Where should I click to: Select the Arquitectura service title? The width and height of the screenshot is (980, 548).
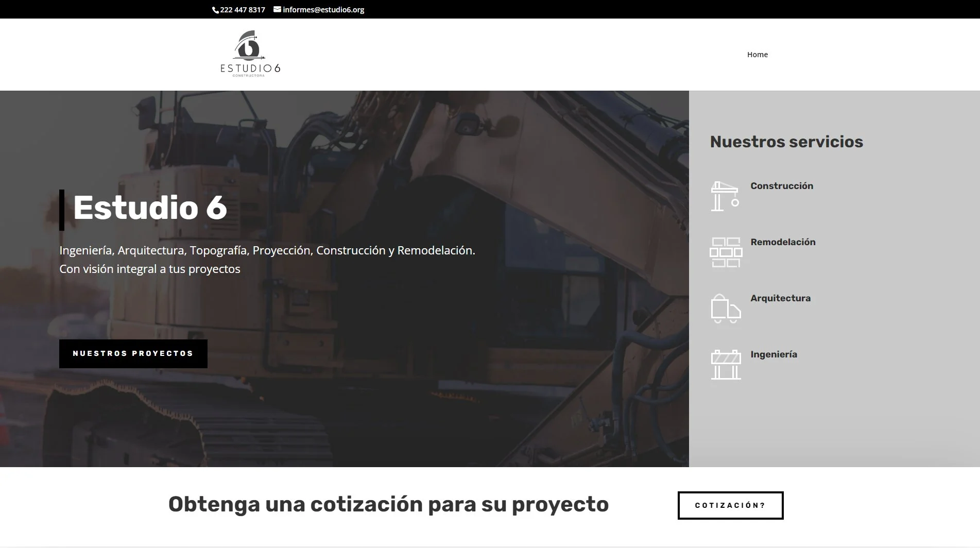780,298
